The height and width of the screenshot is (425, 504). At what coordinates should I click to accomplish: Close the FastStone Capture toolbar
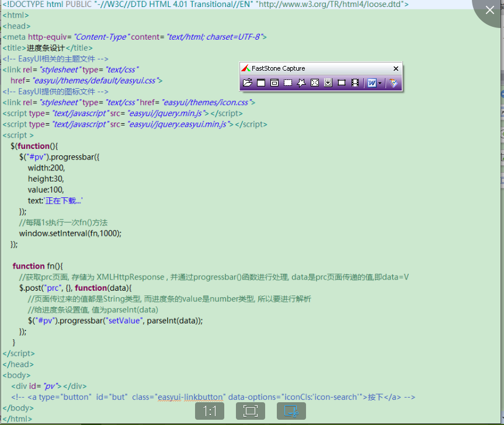point(396,68)
